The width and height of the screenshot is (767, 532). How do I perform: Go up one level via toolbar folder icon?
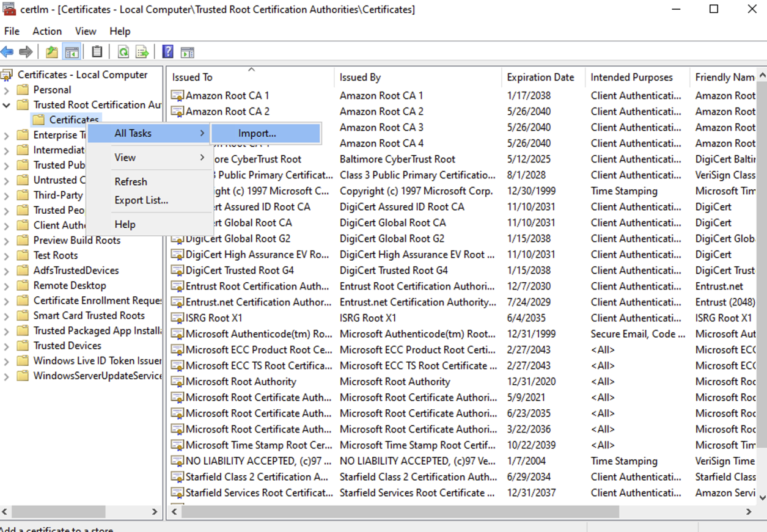52,53
